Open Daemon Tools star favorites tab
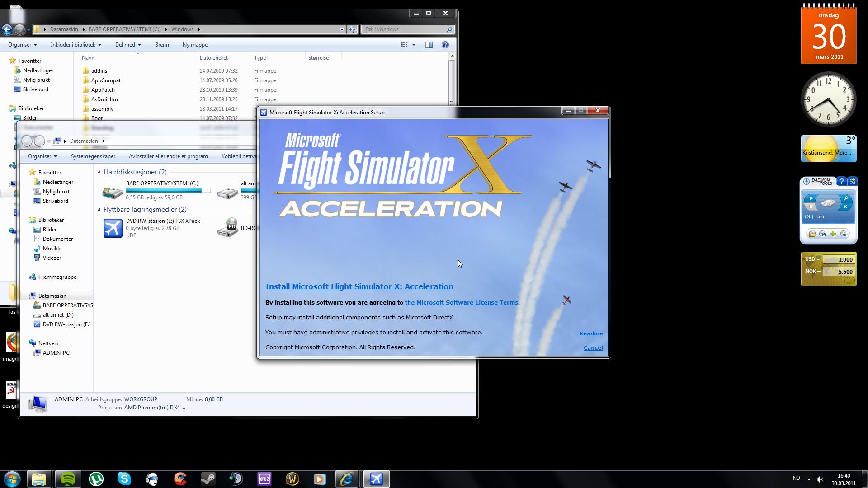The image size is (868, 488). click(853, 181)
